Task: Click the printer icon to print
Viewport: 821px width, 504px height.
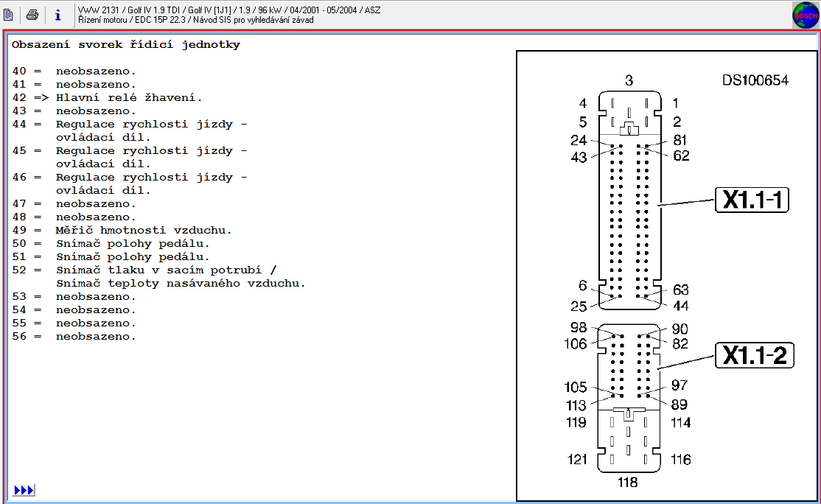Action: tap(32, 15)
